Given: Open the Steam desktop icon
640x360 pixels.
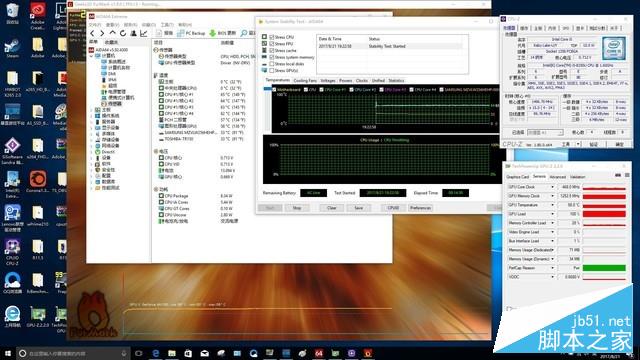Looking at the screenshot, I should (12, 49).
